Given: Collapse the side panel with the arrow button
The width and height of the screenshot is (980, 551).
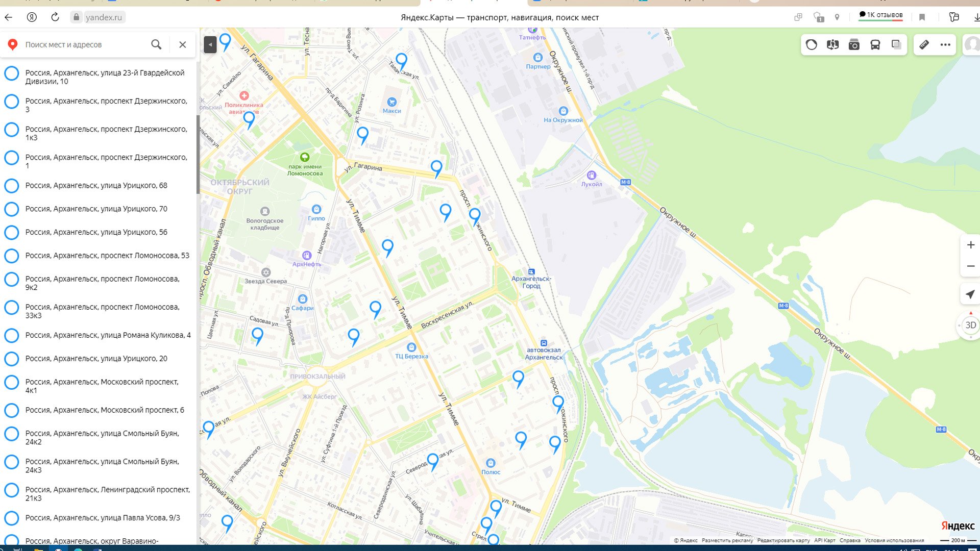Looking at the screenshot, I should pyautogui.click(x=210, y=45).
